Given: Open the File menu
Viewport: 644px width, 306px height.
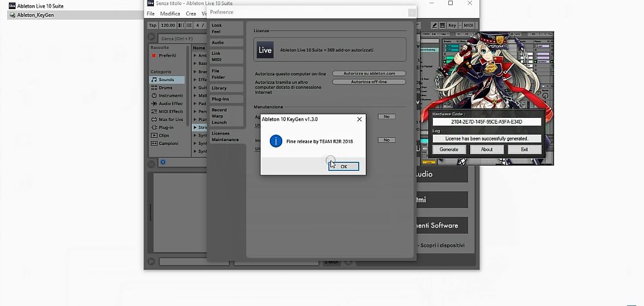Looking at the screenshot, I should pyautogui.click(x=151, y=14).
